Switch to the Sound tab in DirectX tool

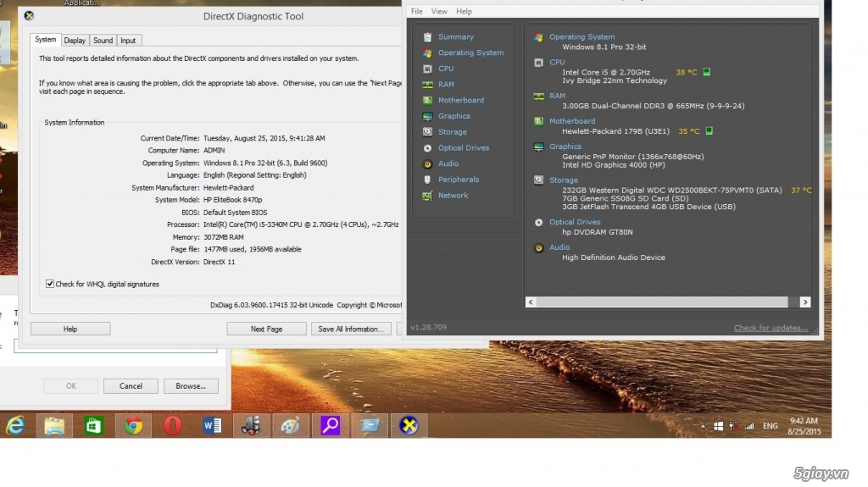[103, 41]
